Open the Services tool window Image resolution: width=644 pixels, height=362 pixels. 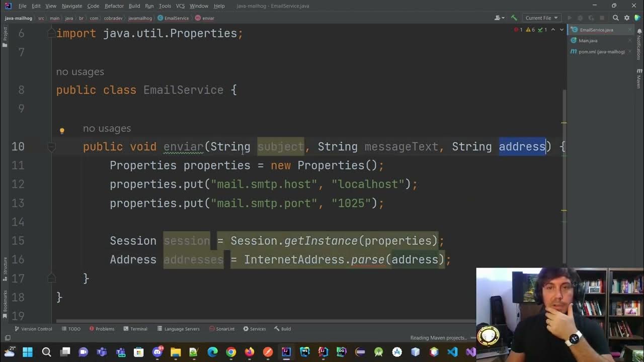click(x=254, y=329)
